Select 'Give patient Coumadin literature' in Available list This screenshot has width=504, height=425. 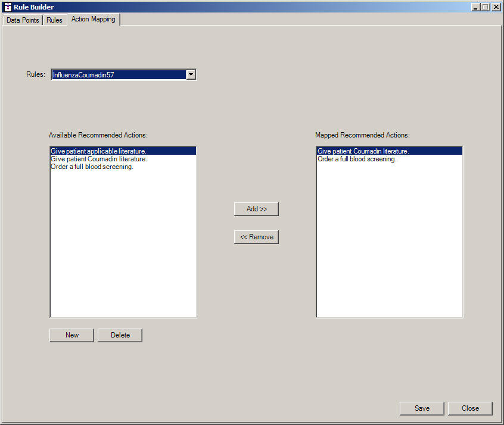[98, 159]
